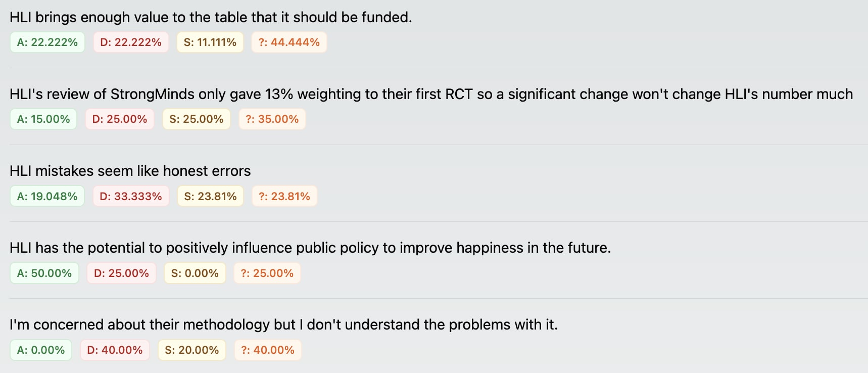Click the 'D: 40.00%' disagree badge
The width and height of the screenshot is (868, 373).
[115, 350]
